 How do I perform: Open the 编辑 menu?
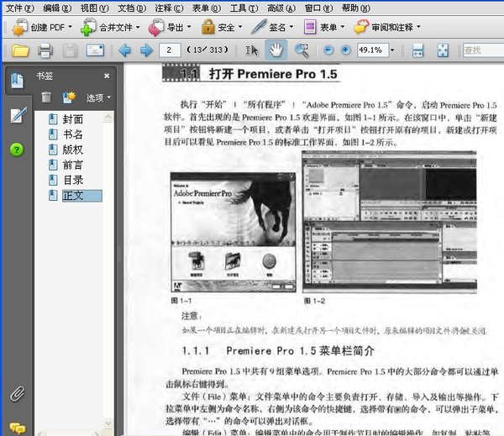(x=57, y=8)
